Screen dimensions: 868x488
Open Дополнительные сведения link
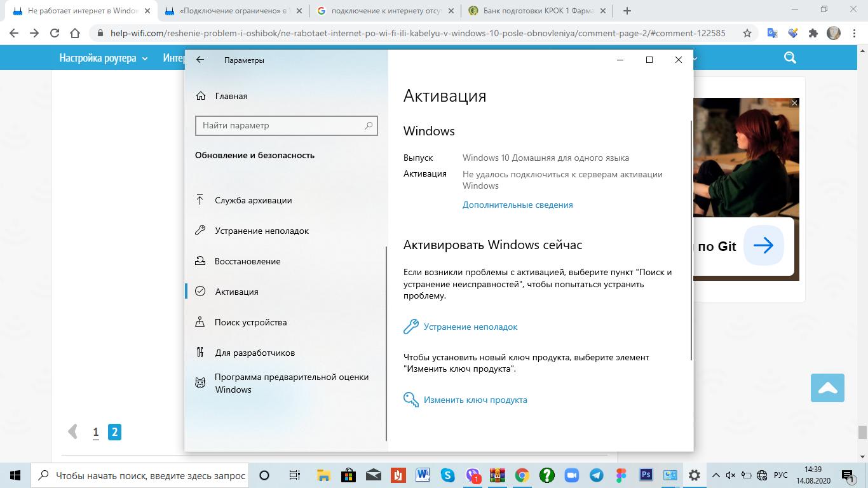(517, 205)
